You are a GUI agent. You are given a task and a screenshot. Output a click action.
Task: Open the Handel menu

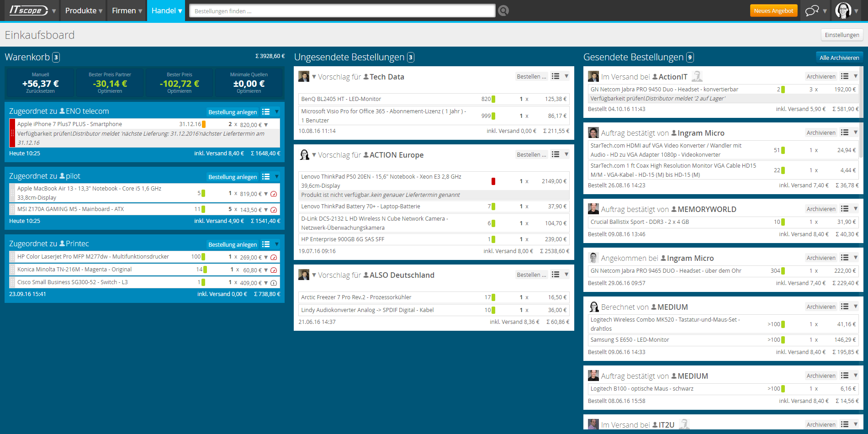166,11
